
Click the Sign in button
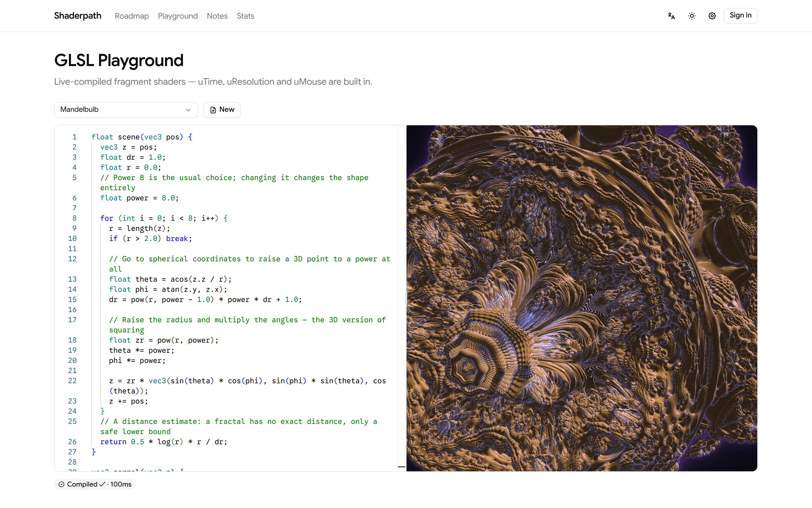pos(740,16)
